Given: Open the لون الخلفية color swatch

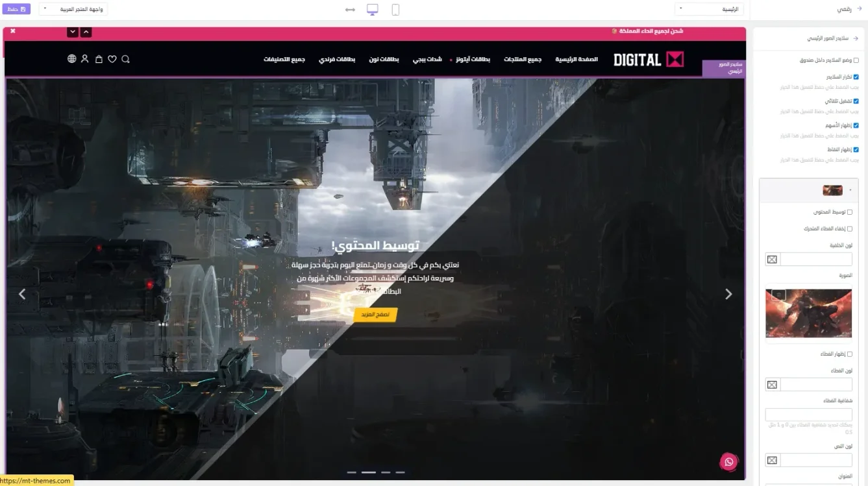Looking at the screenshot, I should 771,259.
